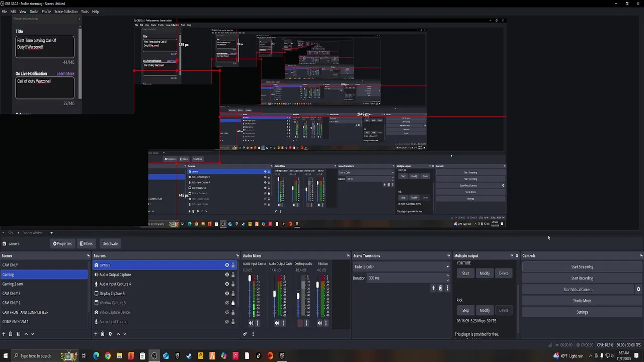Float the Audio Mixer dock panel
The width and height of the screenshot is (644, 362).
(x=348, y=256)
